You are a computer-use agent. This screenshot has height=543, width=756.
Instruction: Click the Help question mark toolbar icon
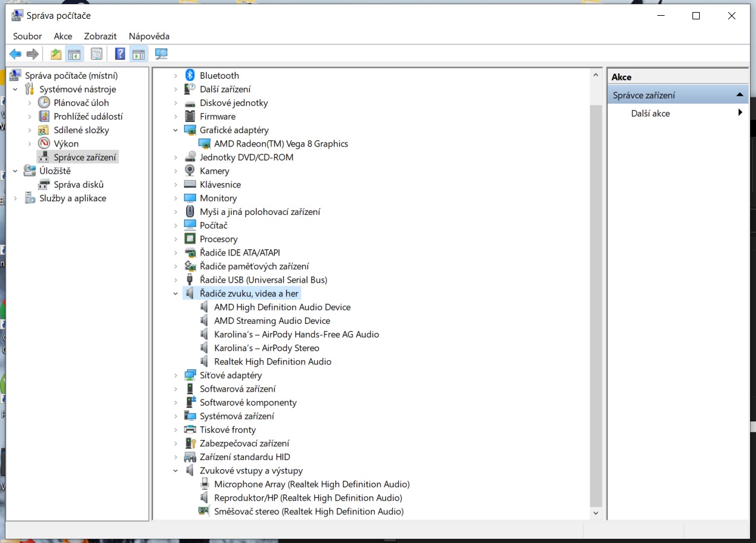pos(120,54)
